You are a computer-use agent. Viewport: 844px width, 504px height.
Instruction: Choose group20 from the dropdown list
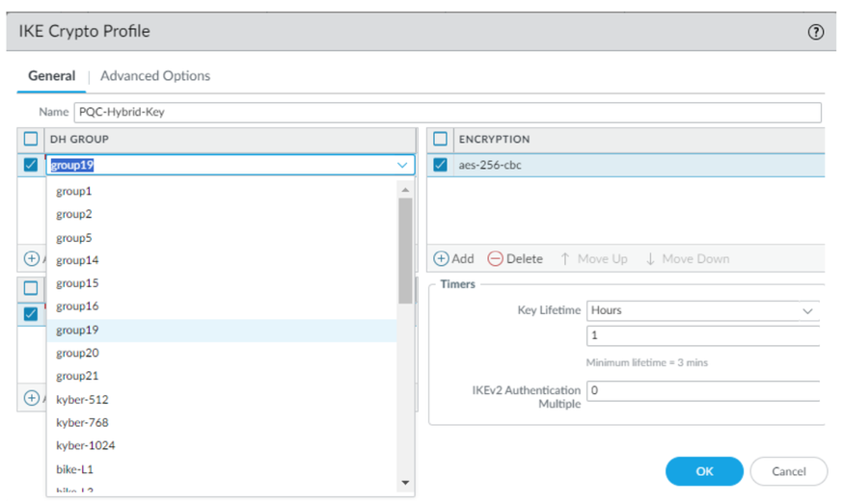point(221,353)
